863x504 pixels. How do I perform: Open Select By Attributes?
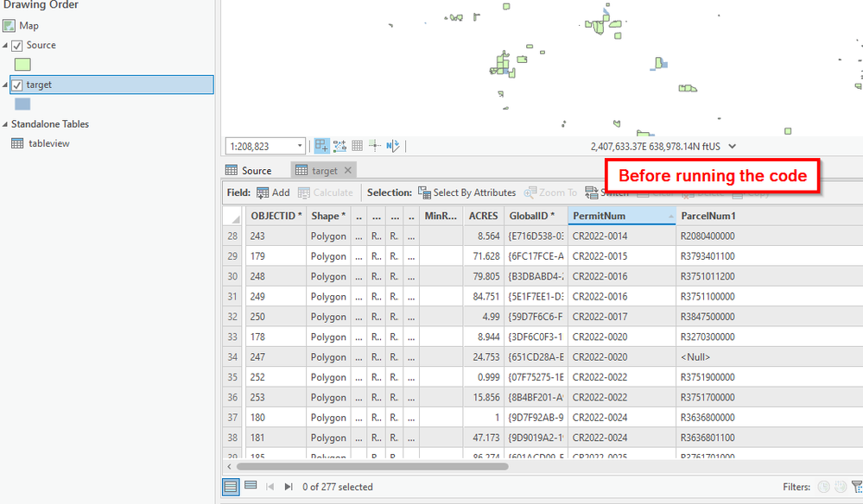(x=466, y=193)
